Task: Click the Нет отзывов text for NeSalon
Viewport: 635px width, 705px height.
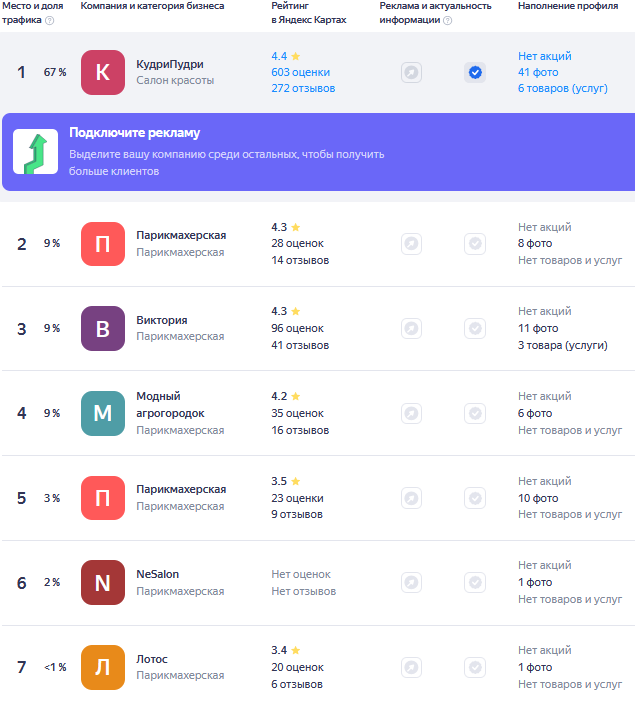Action: (x=304, y=591)
